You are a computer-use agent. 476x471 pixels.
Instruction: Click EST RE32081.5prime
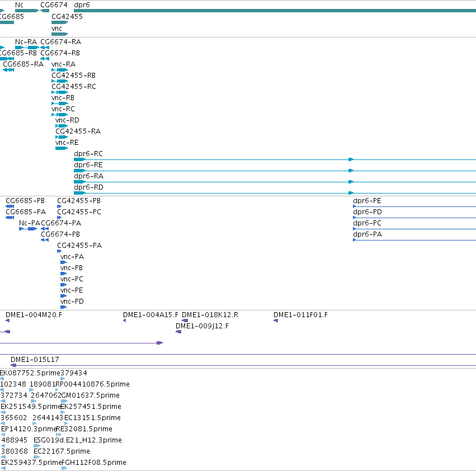(x=84, y=429)
